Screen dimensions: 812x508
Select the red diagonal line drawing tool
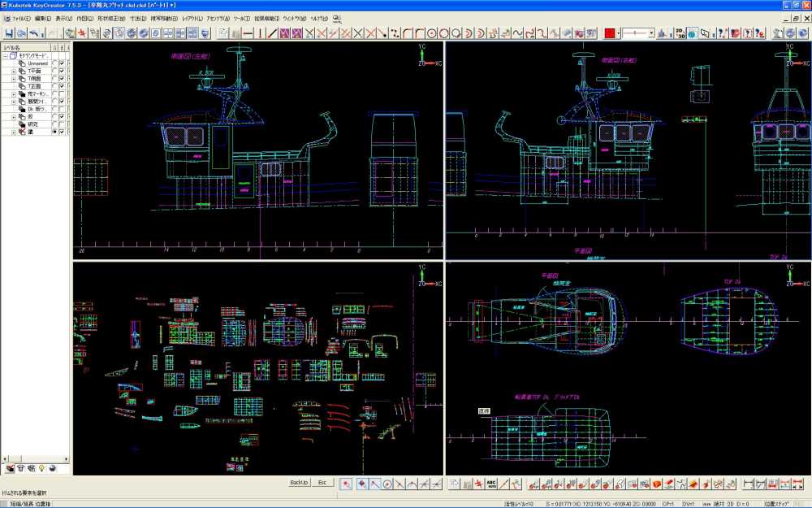pos(274,33)
